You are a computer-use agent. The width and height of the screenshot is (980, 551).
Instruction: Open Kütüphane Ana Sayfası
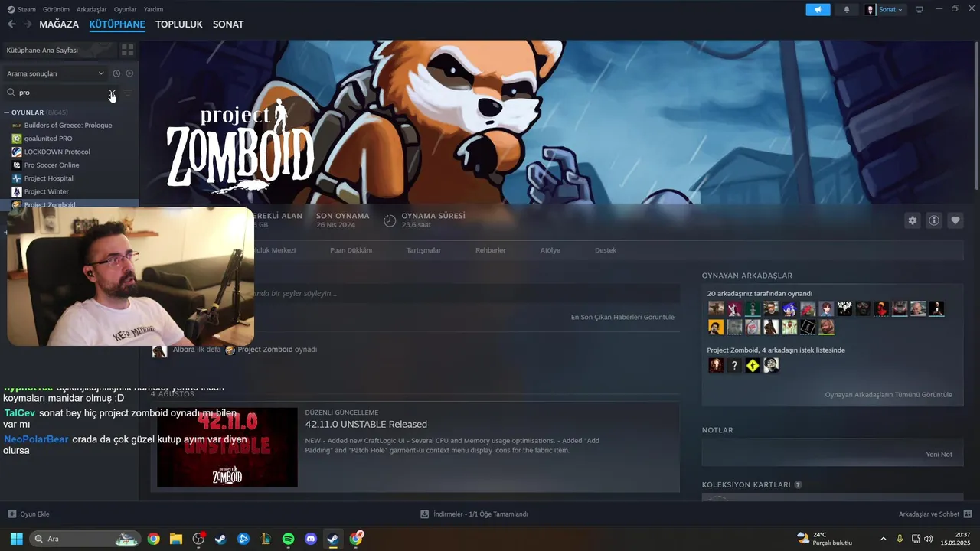pyautogui.click(x=60, y=50)
